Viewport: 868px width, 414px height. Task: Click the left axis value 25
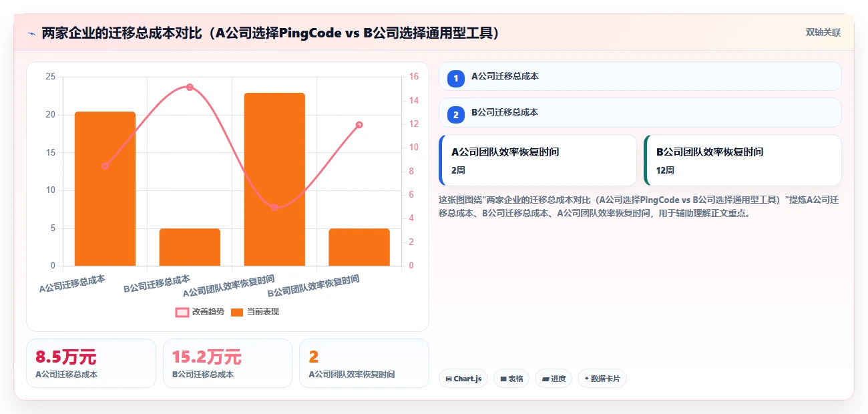tap(50, 77)
